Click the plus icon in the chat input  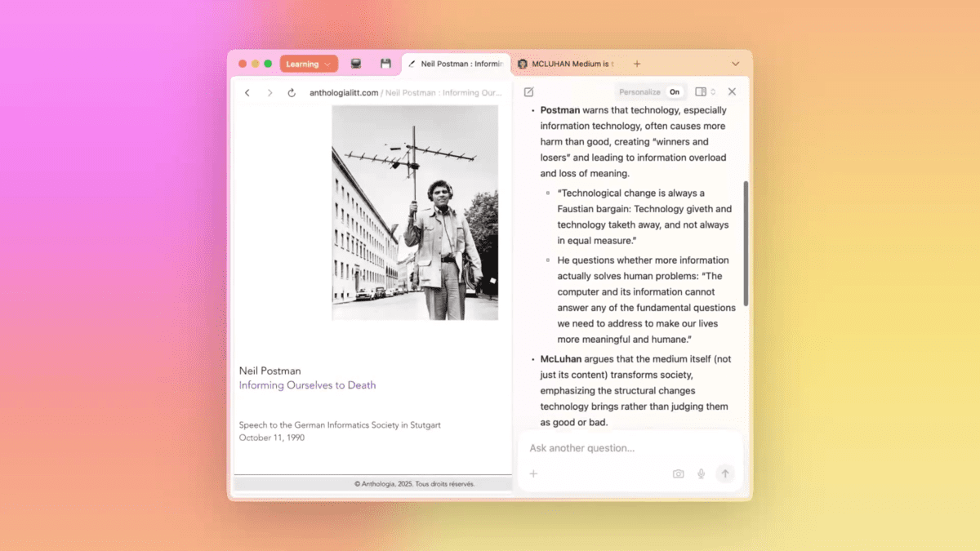point(532,473)
